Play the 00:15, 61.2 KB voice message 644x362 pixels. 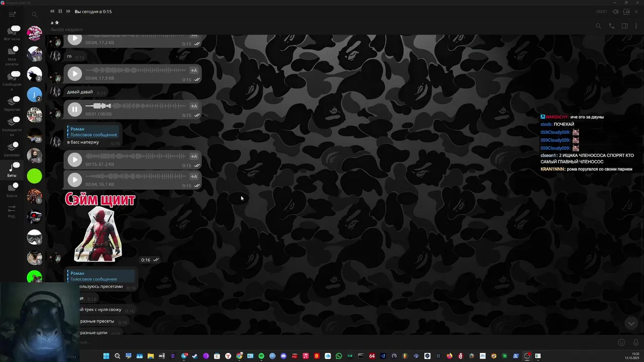(x=74, y=159)
